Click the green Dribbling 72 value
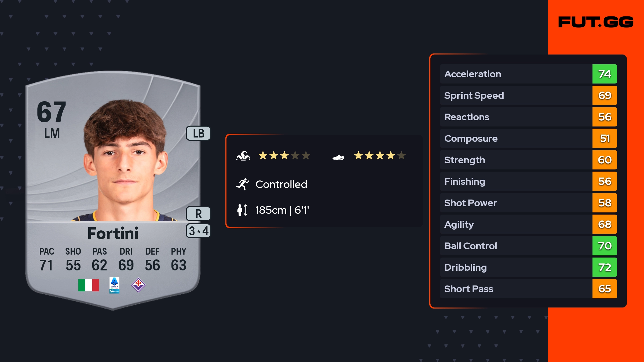This screenshot has height=362, width=644. pos(605,267)
